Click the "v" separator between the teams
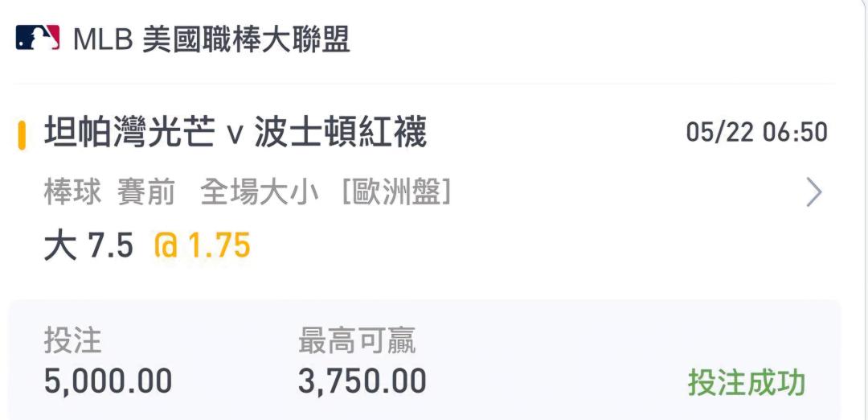The height and width of the screenshot is (420, 868). (235, 134)
